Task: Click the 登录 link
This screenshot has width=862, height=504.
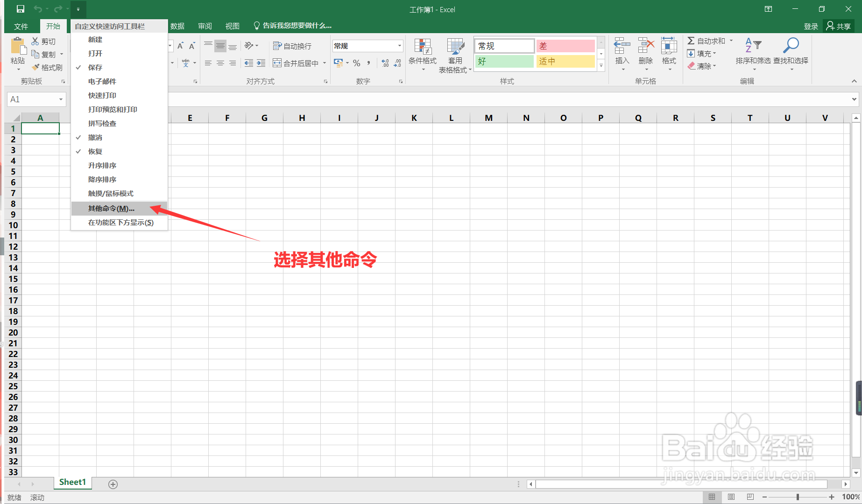Action: (811, 26)
